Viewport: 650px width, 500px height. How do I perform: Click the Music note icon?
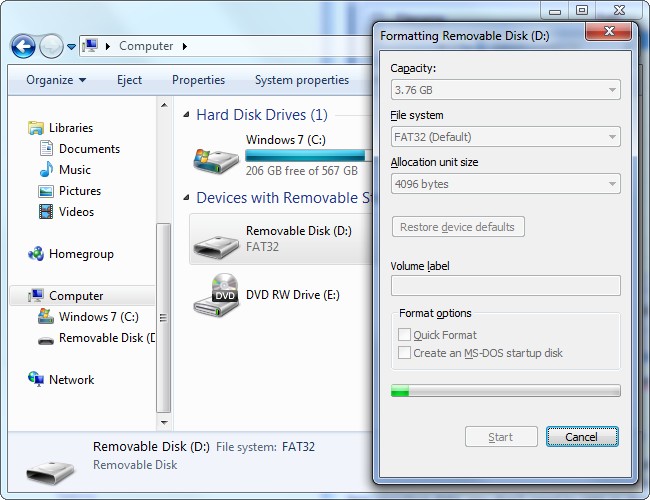pos(46,169)
